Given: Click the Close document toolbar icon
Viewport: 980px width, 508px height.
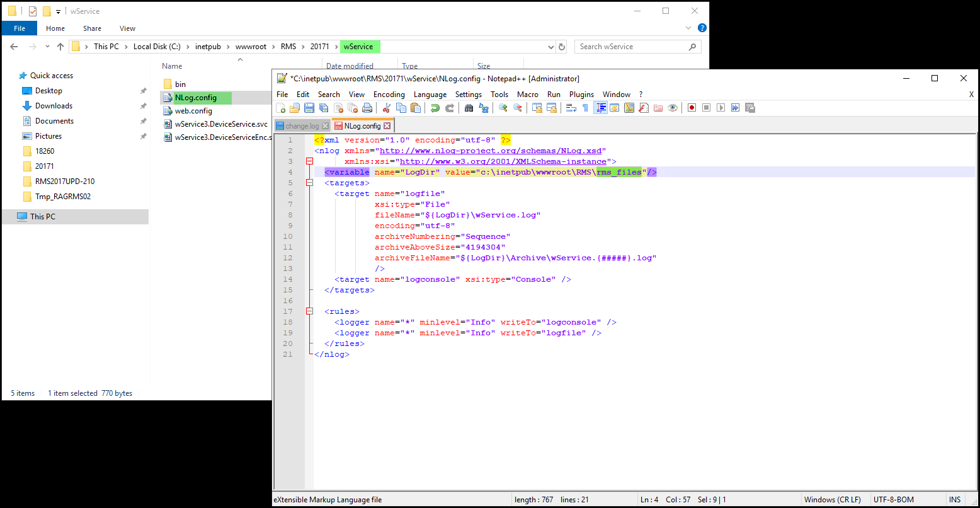Looking at the screenshot, I should 338,108.
